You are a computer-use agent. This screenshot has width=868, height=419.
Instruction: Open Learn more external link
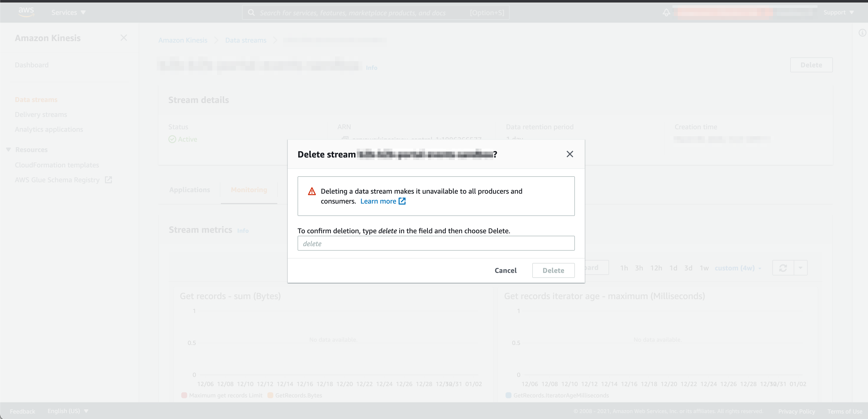click(383, 201)
